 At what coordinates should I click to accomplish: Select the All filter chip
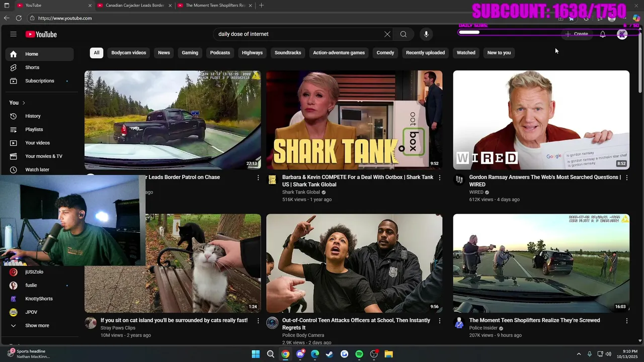tap(97, 53)
